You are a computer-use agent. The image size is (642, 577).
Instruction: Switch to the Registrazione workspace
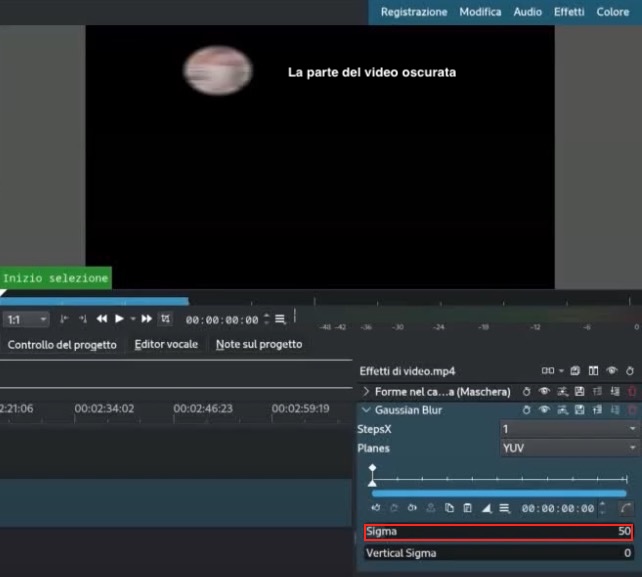[414, 12]
